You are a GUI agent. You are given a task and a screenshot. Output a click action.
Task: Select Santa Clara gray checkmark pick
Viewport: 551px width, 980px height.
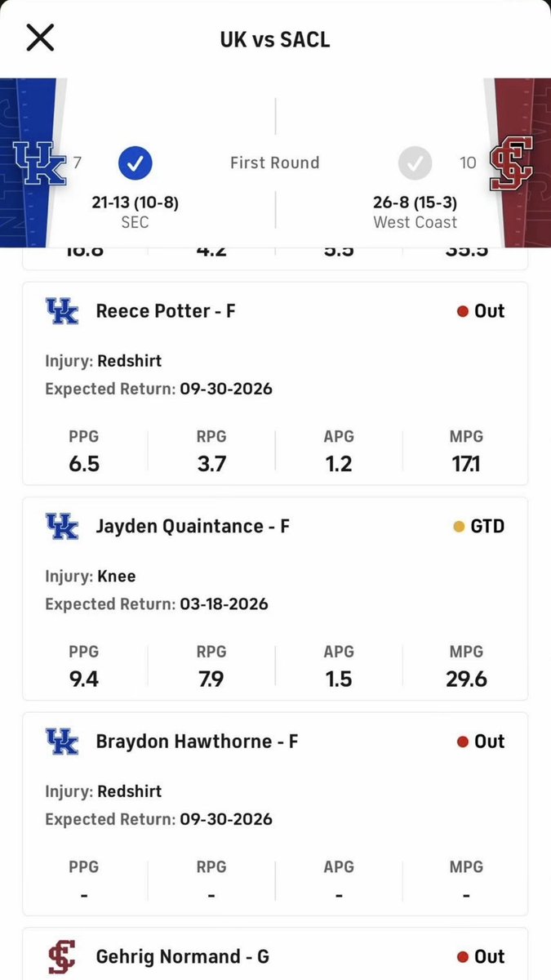pos(415,163)
